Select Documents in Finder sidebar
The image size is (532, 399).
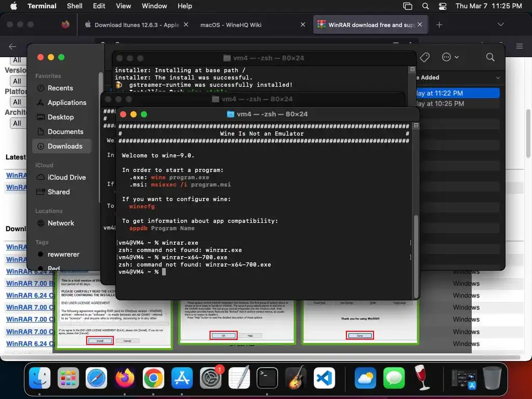pyautogui.click(x=65, y=131)
